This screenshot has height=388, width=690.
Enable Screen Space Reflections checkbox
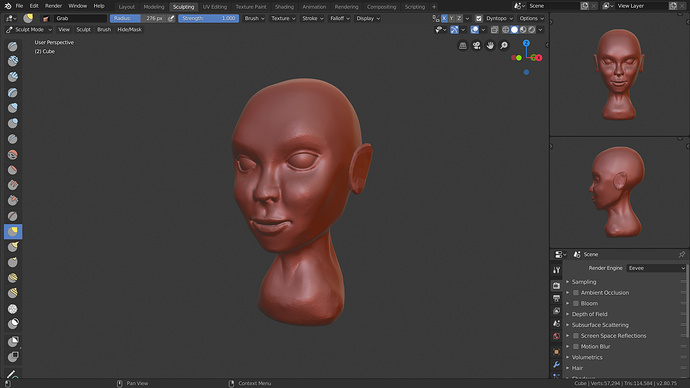(x=576, y=336)
